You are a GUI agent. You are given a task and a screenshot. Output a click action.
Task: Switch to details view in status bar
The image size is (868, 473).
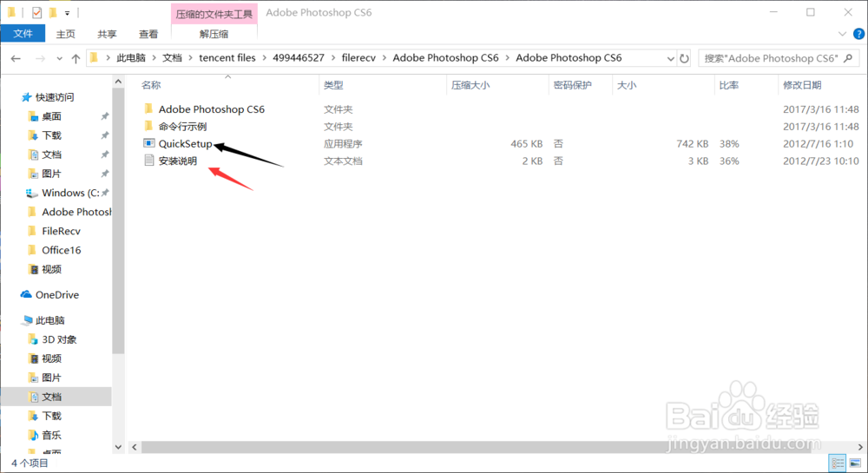point(838,463)
